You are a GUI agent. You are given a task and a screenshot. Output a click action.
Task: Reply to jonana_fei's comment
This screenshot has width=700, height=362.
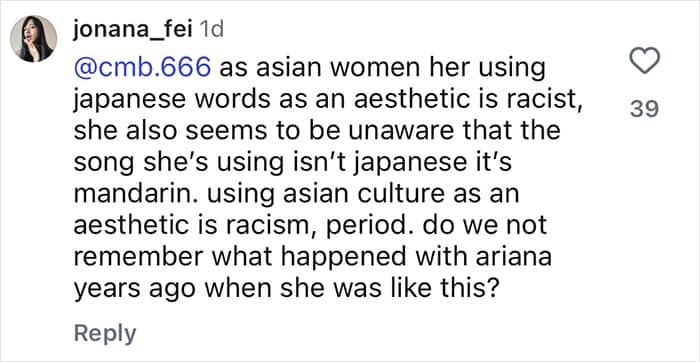(105, 334)
